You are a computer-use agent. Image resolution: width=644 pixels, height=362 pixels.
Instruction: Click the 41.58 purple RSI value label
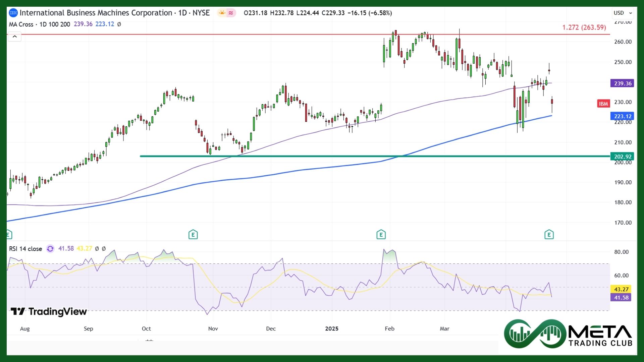click(621, 298)
